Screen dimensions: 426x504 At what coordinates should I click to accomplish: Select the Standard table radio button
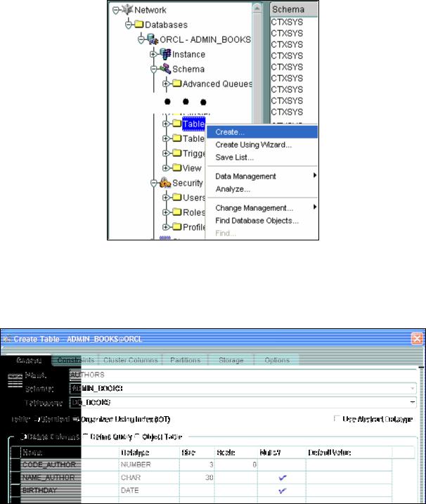click(37, 419)
